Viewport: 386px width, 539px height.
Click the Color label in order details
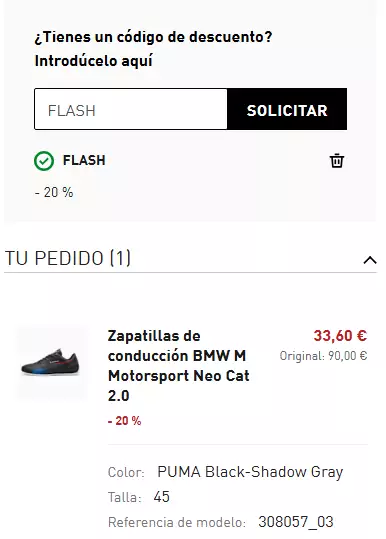(126, 472)
